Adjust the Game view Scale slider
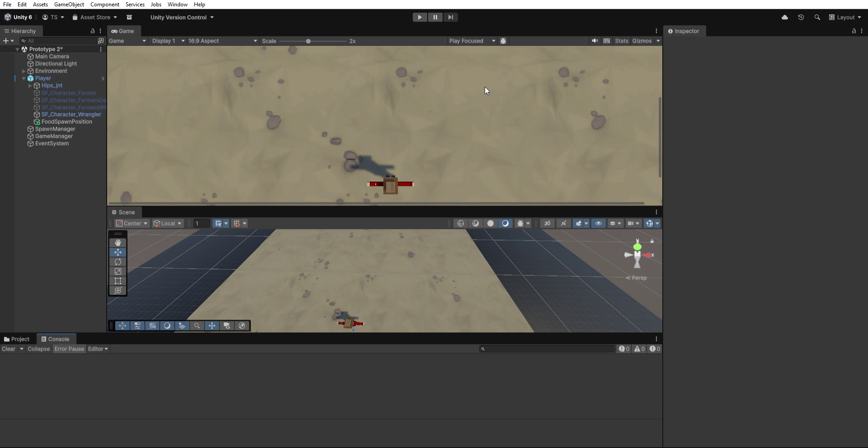The width and height of the screenshot is (868, 448). tap(309, 41)
